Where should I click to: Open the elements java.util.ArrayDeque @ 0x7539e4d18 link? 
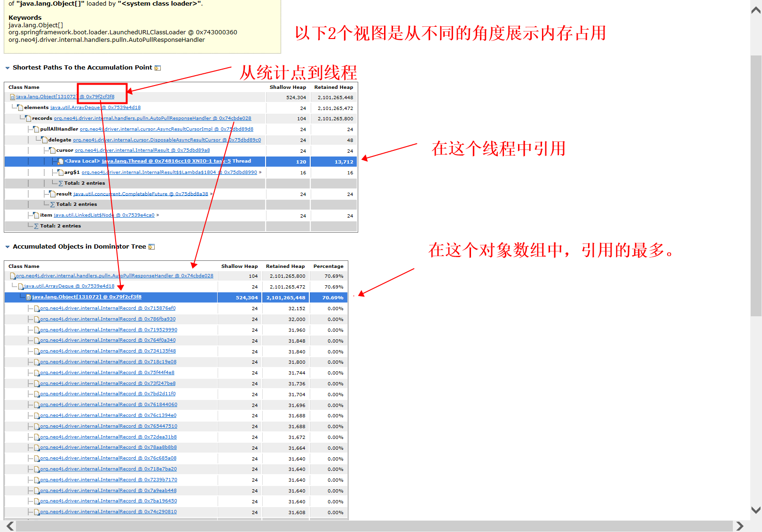click(95, 108)
